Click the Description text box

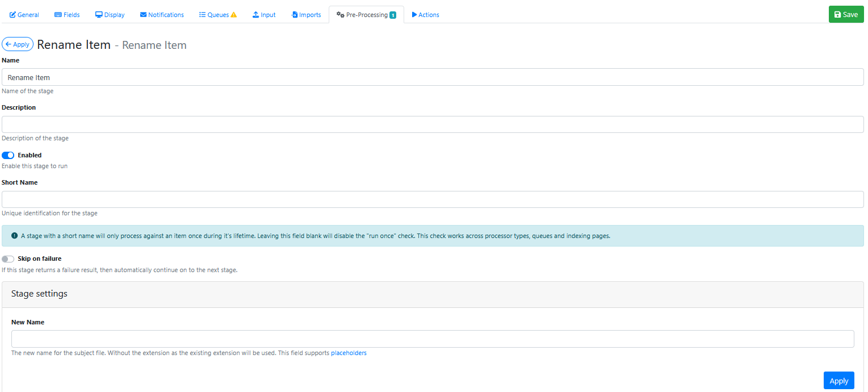[x=433, y=124]
